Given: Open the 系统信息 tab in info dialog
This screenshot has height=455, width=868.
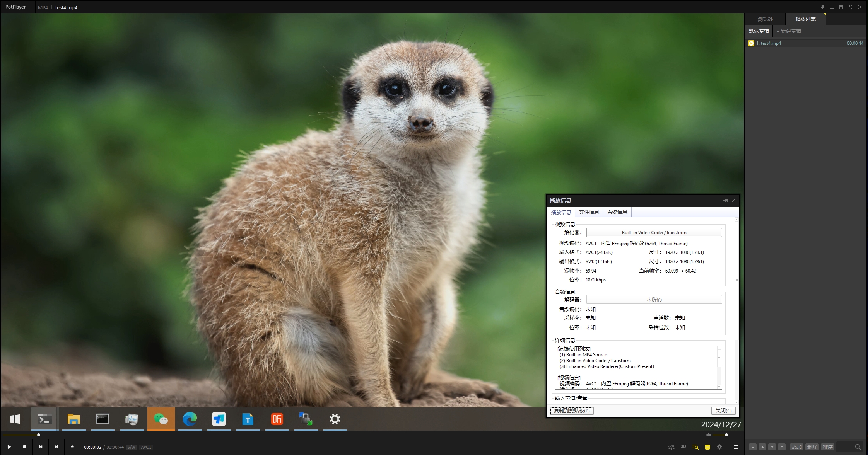Looking at the screenshot, I should [617, 212].
